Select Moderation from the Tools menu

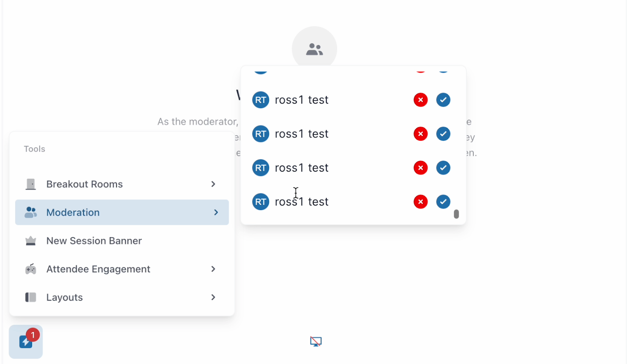tap(73, 212)
